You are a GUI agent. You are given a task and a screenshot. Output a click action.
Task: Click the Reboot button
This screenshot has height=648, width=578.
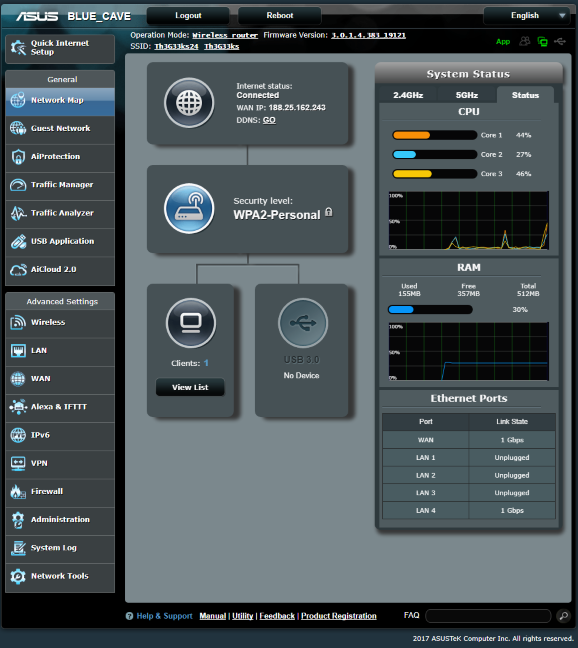(280, 16)
